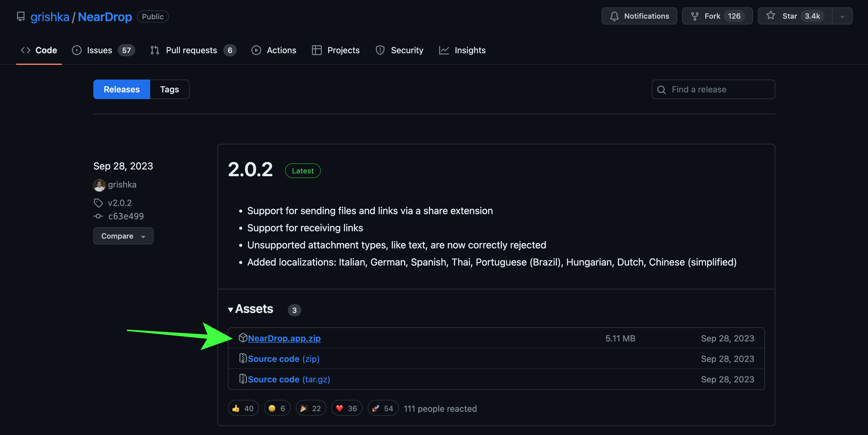Screen dimensions: 868x435
Task: Focus the Find a release search field
Action: pos(713,89)
